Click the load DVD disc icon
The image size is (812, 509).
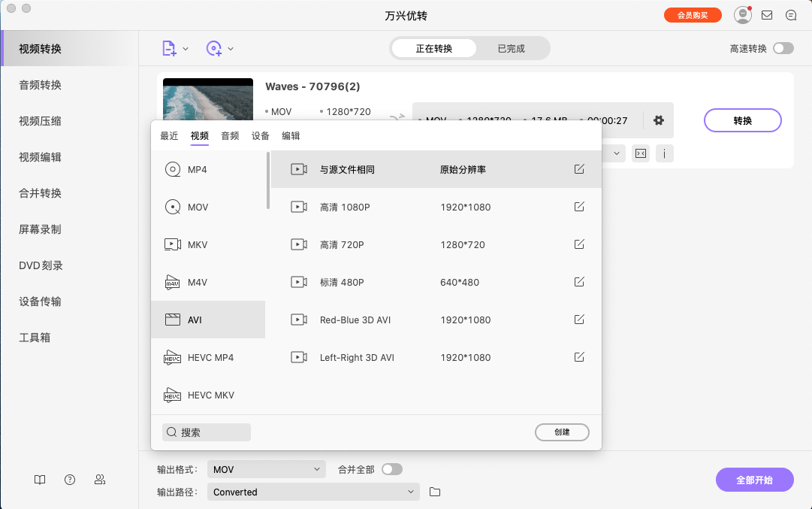[x=214, y=47]
